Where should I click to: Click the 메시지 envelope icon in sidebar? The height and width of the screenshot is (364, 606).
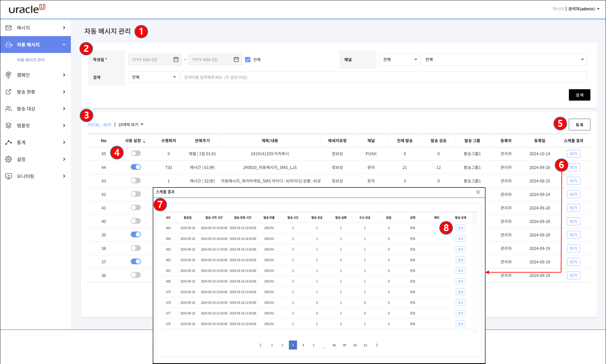coord(9,28)
